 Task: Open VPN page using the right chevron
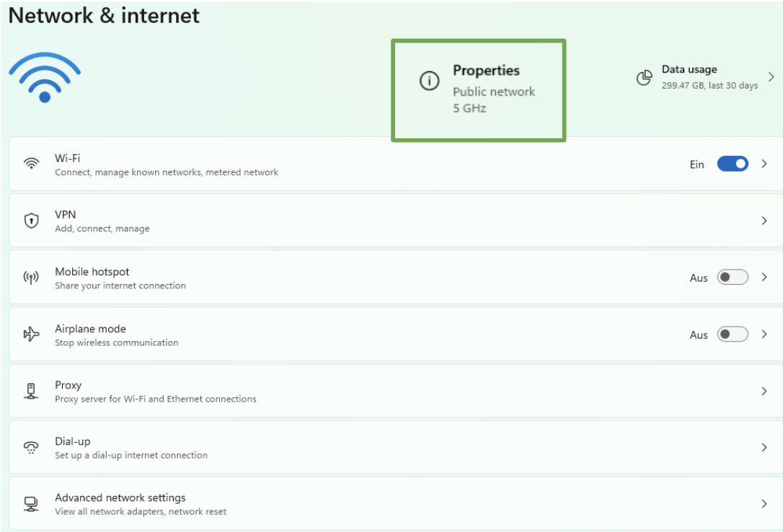(x=764, y=221)
